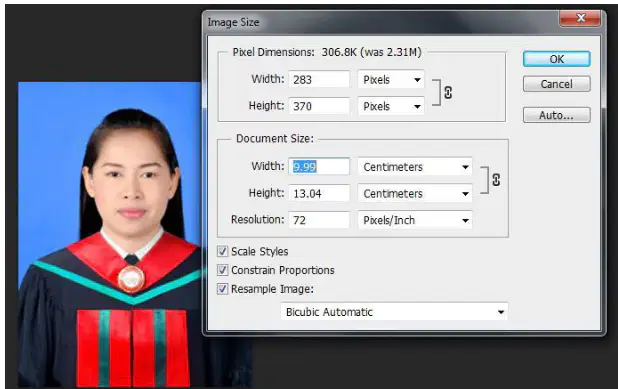618x389 pixels.
Task: Click document Width field showing 9.99
Action: click(x=319, y=167)
